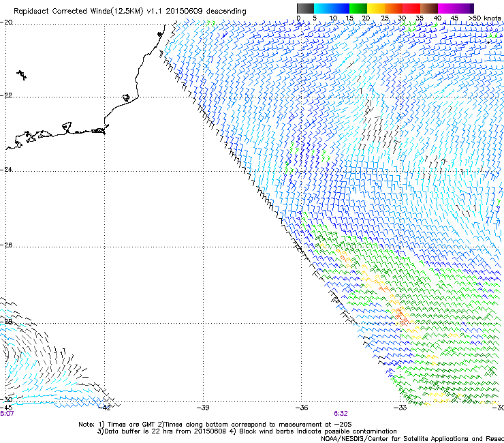Image resolution: width=504 pixels, height=443 pixels.
Task: Click the blue 10-15 knots legend color
Action: 341,8
